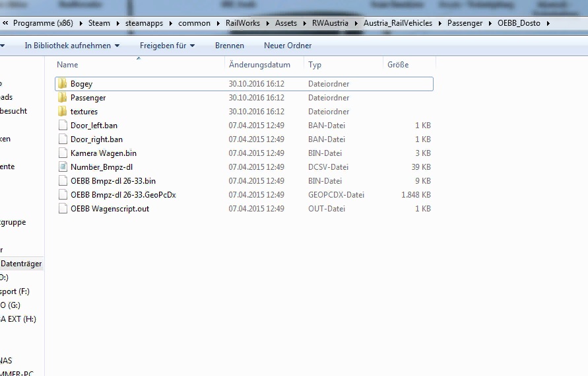588x376 pixels.
Task: Click the OEBB Bmpz-dl 26-33.bin file icon
Action: [x=63, y=180]
